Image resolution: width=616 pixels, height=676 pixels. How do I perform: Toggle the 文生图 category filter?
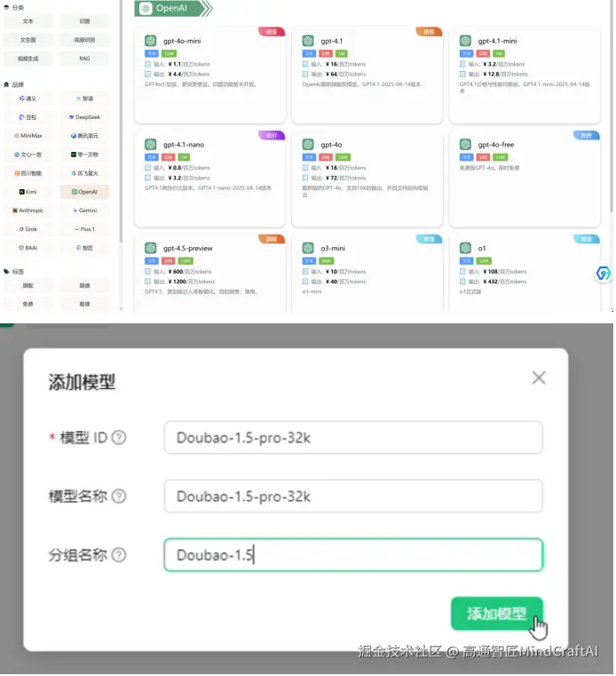click(28, 40)
